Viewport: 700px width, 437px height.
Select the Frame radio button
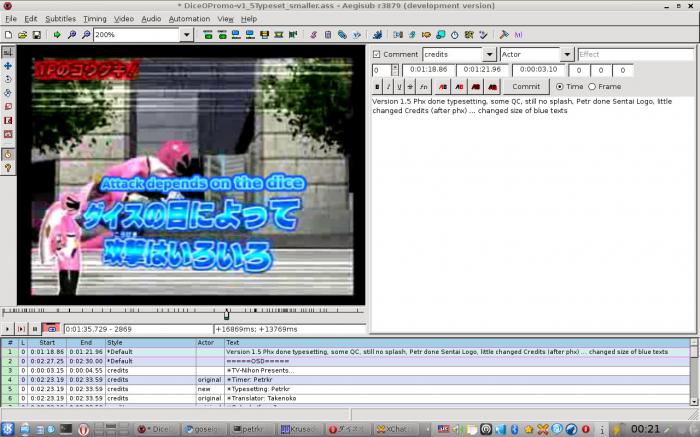pyautogui.click(x=592, y=87)
